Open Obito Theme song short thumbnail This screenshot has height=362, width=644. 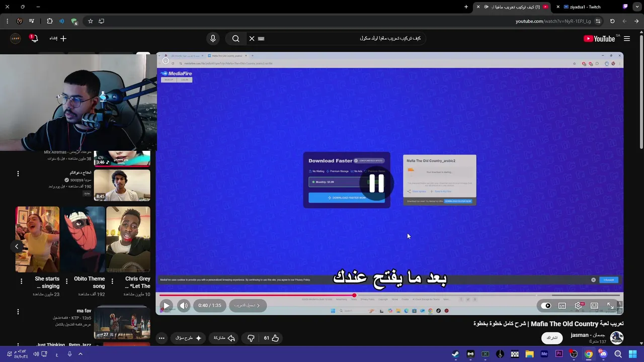83,239
